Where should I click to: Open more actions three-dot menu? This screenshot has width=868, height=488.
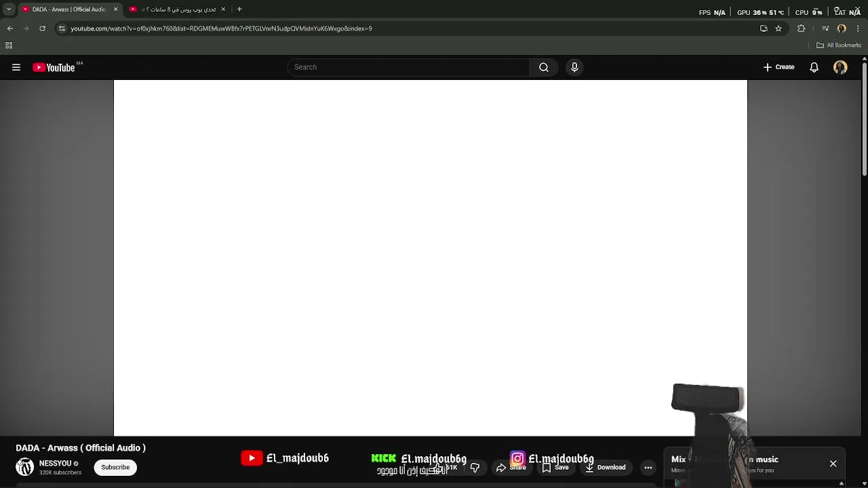coord(648,467)
